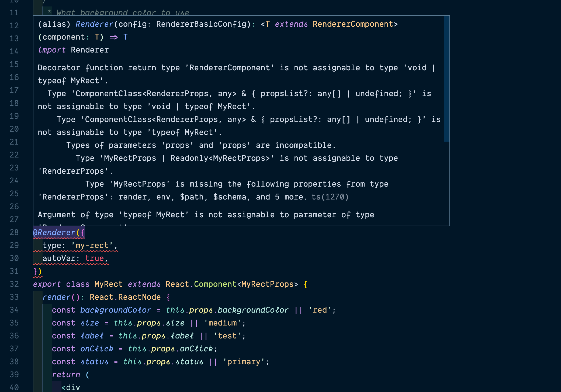Click ts(1270) error code in tooltip
Viewport: 561px width, 392px height.
pos(330,197)
